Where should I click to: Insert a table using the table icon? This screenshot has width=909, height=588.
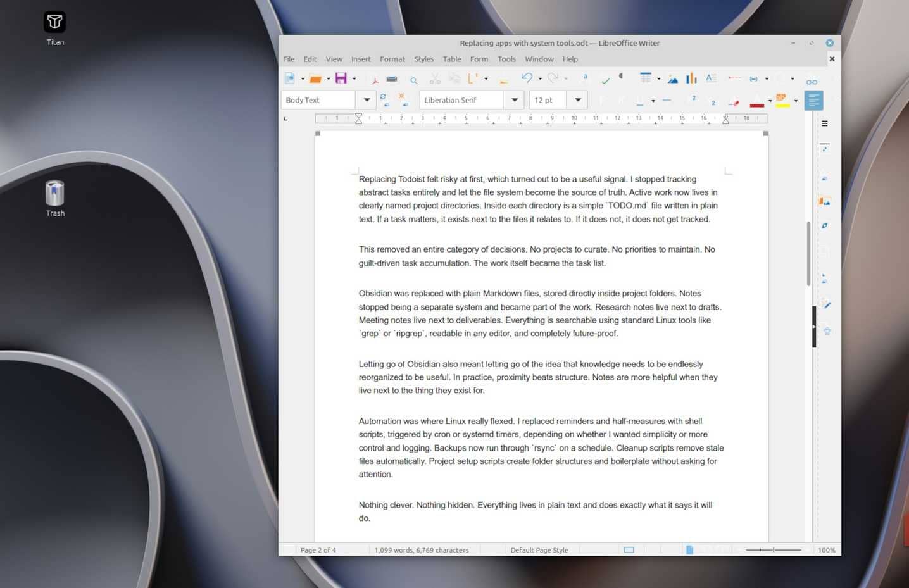[x=646, y=78]
